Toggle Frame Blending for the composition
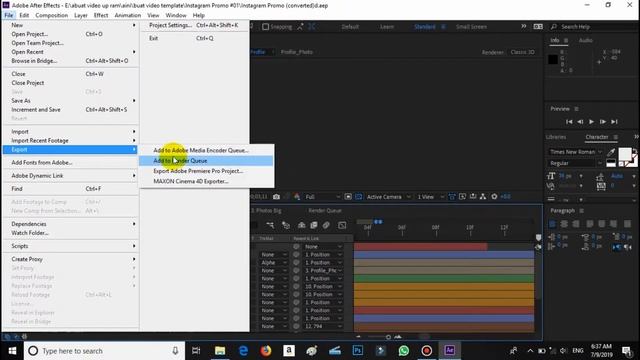 point(314,225)
